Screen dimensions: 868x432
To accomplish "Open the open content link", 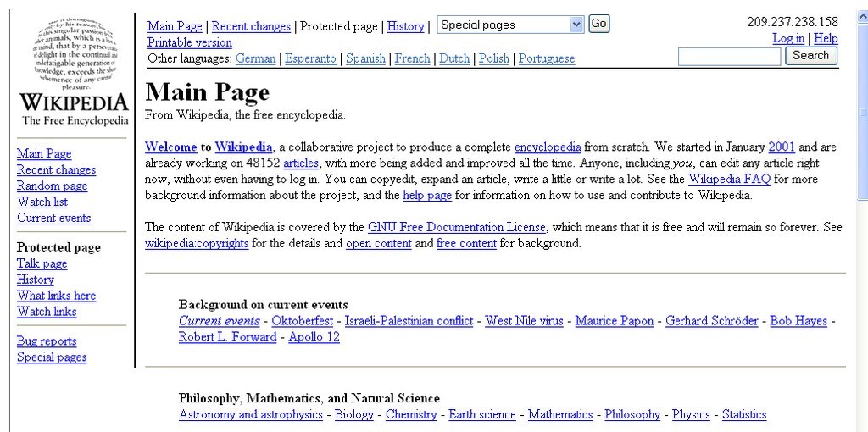I will pos(379,243).
